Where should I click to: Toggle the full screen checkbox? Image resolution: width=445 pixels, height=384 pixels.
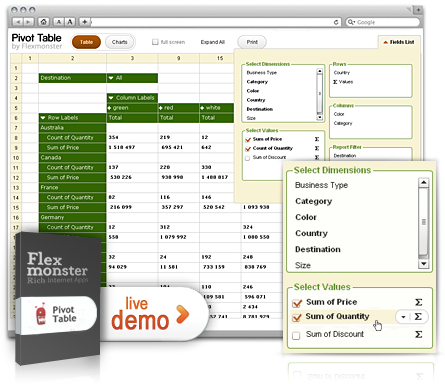(155, 42)
